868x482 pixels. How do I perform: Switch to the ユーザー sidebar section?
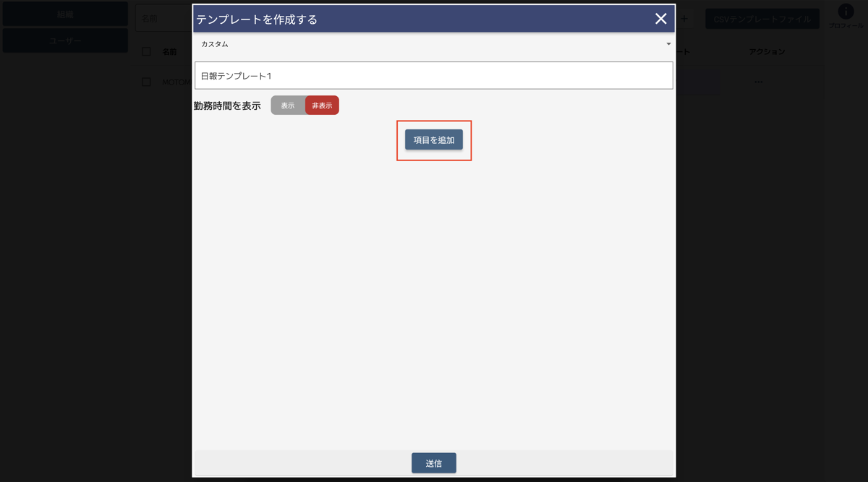click(65, 40)
